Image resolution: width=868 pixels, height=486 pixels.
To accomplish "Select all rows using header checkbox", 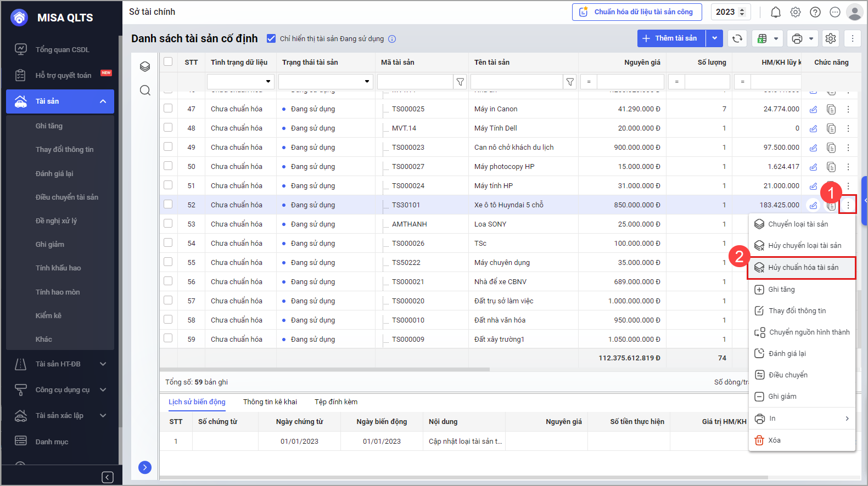I will point(168,62).
